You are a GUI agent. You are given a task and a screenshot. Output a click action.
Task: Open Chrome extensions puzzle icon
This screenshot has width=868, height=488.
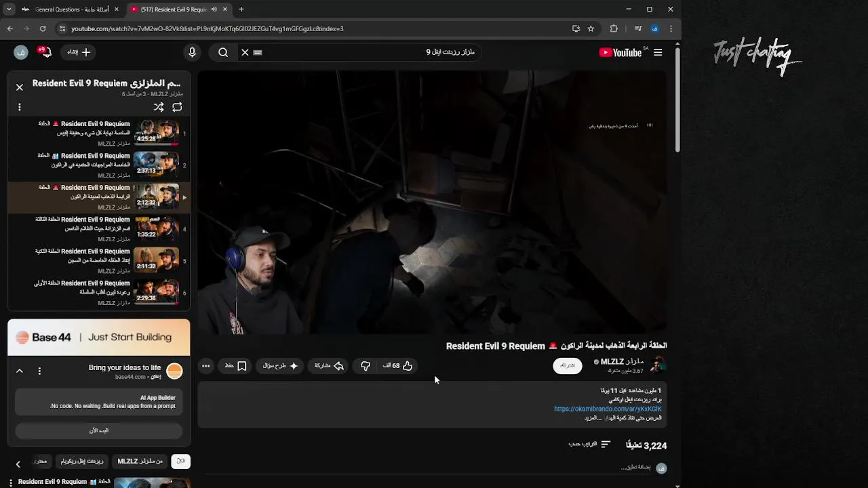pos(614,28)
